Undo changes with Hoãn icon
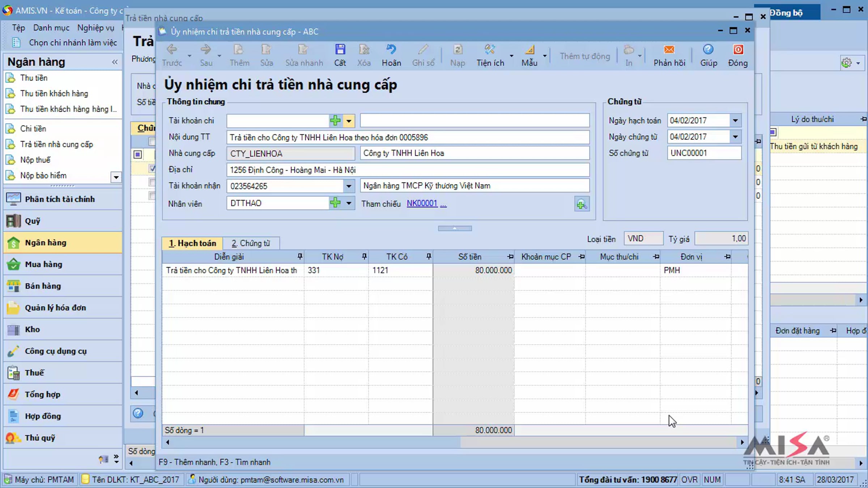The height and width of the screenshot is (488, 868). coord(391,50)
